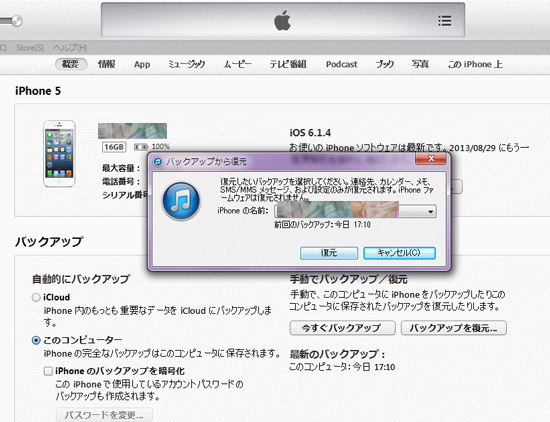Click このコンピュータ: 今日 17:10 text
Screen dimensions: 550x422
342,367
